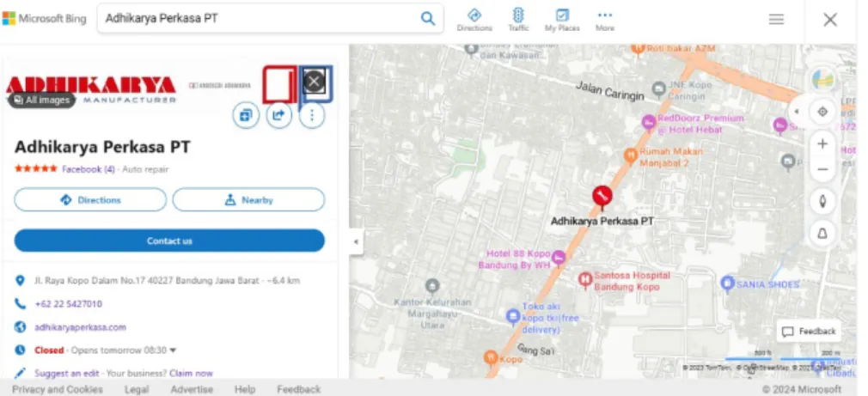Click the Directions button in the card
The width and height of the screenshot is (868, 396).
coord(90,199)
